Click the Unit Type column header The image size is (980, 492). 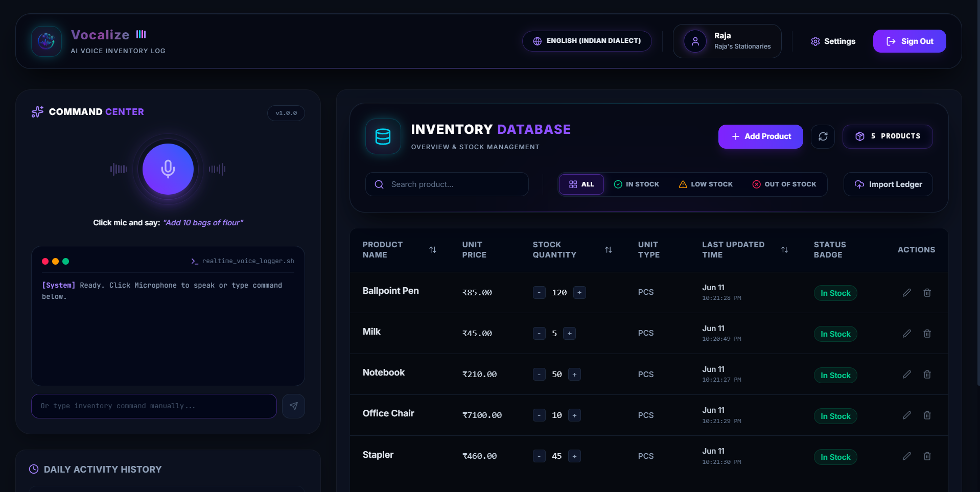pyautogui.click(x=648, y=250)
